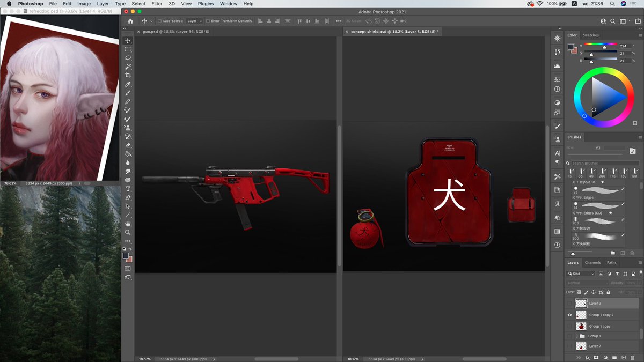Click the Align left edges icon
The height and width of the screenshot is (362, 644).
click(x=261, y=21)
